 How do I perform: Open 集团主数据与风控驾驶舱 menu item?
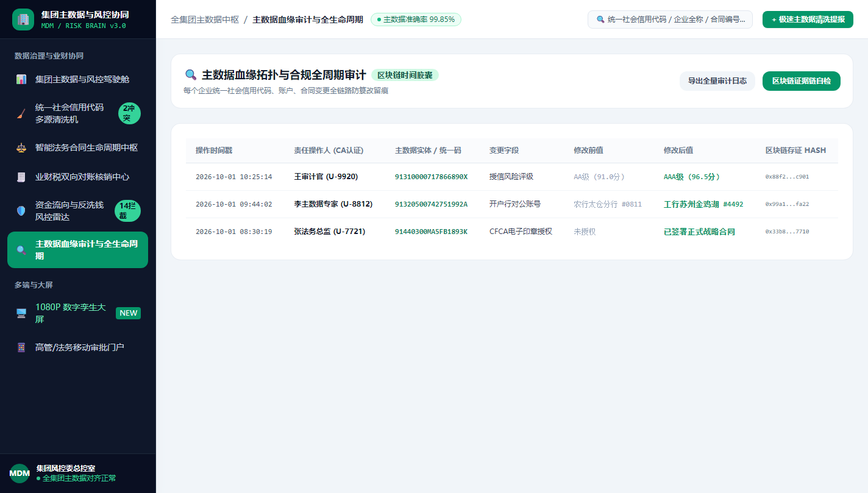(77, 79)
